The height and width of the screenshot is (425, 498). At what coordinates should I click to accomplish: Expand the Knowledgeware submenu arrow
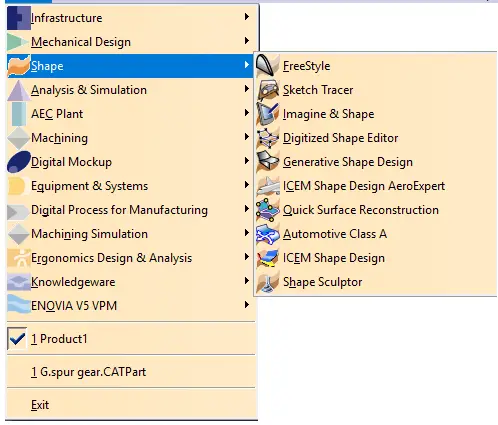point(247,281)
